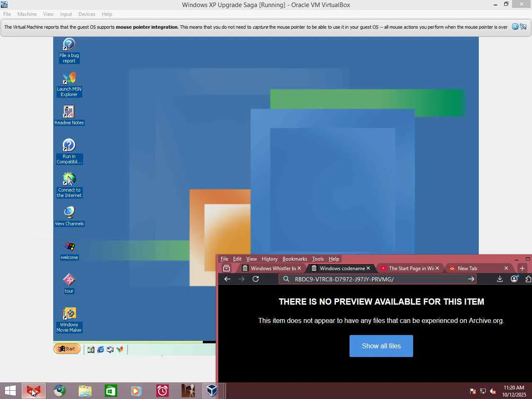This screenshot has height=399, width=532.
Task: Open the VirtualBox File menu
Action: click(7, 14)
